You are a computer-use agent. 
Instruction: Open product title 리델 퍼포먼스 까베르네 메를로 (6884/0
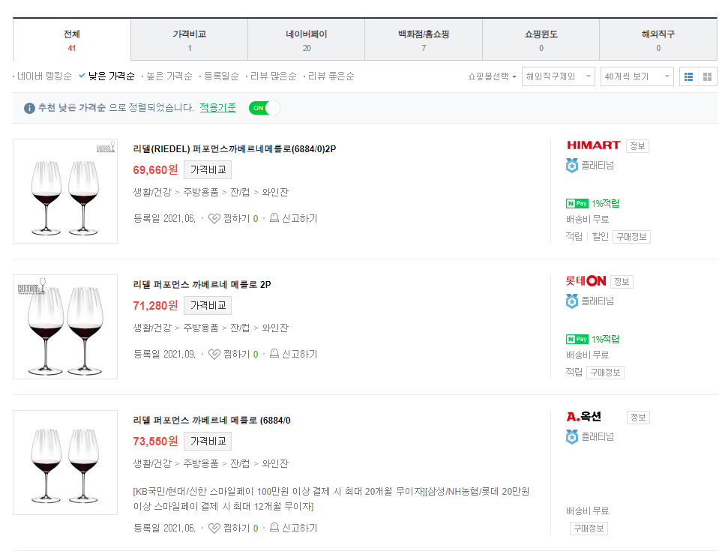[x=211, y=421]
